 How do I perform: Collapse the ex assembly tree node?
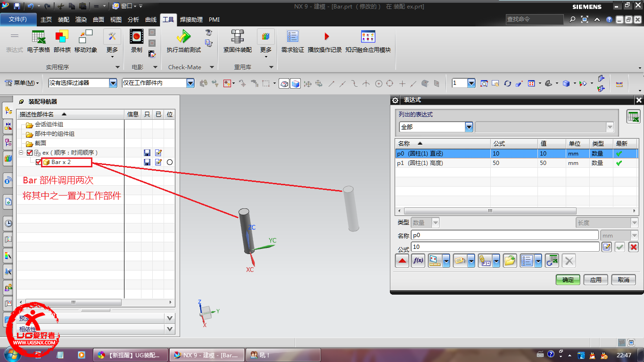(21, 153)
